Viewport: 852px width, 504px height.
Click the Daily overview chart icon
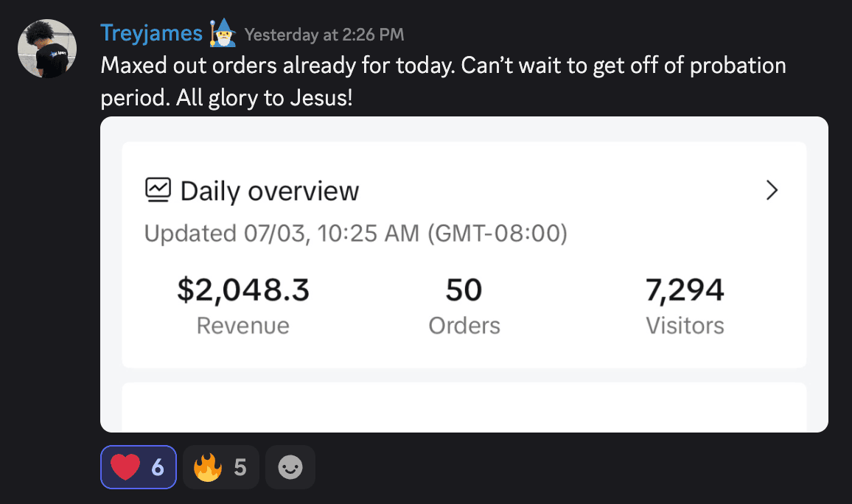158,191
